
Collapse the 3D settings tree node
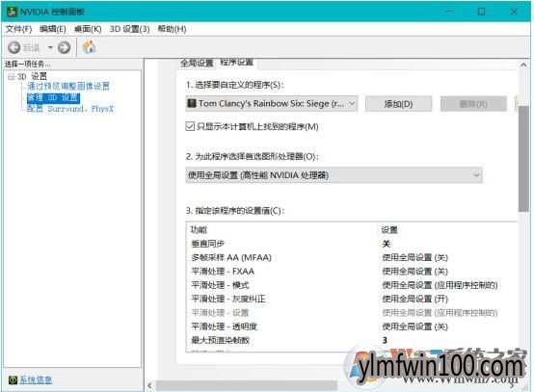point(12,76)
